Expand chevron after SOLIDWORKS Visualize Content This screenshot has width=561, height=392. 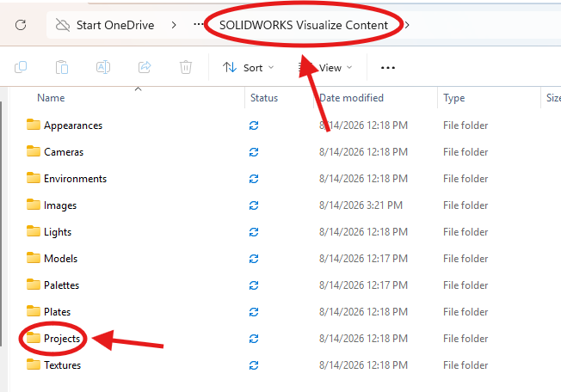(407, 25)
